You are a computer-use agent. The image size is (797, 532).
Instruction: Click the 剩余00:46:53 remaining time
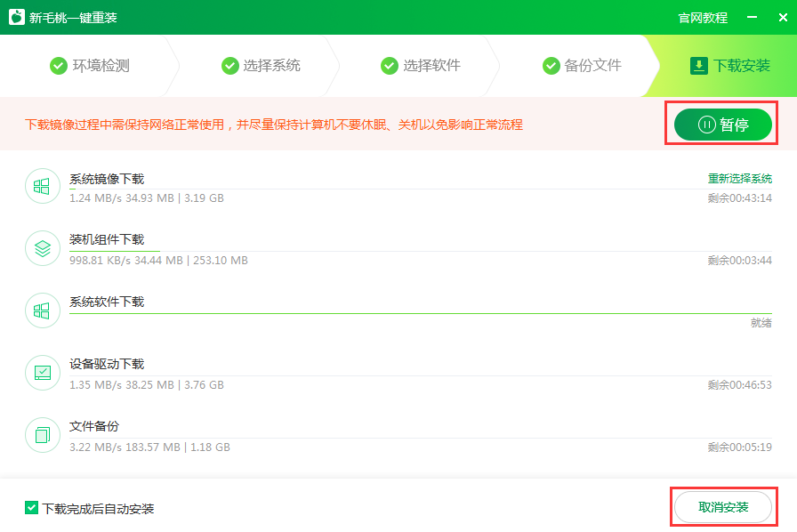click(739, 385)
